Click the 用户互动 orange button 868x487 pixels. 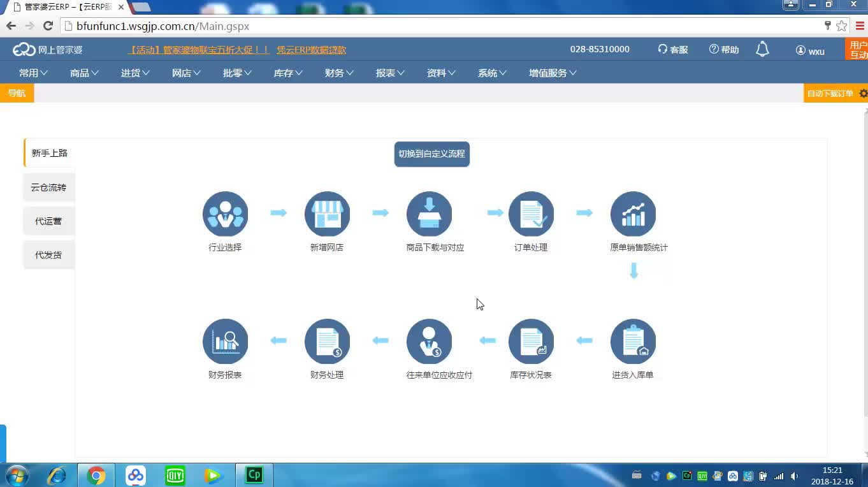857,50
